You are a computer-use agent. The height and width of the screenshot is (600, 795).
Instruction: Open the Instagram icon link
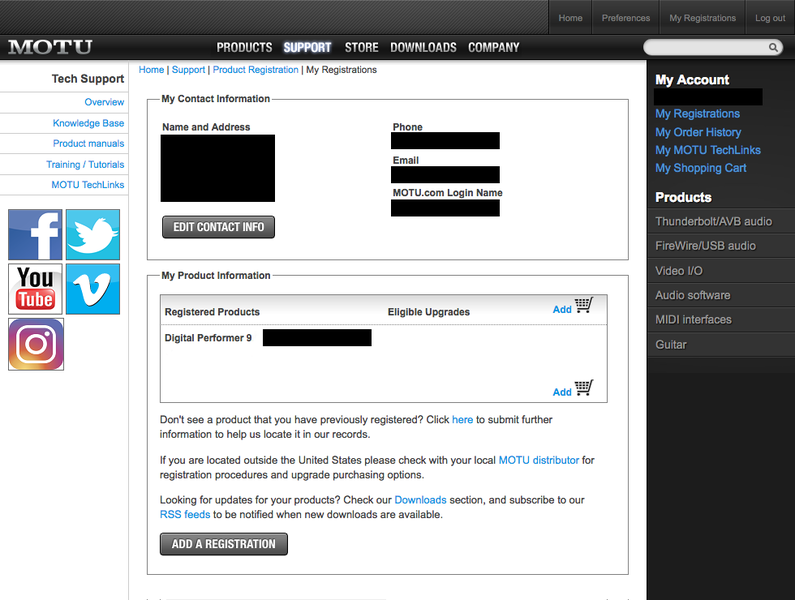pyautogui.click(x=36, y=344)
